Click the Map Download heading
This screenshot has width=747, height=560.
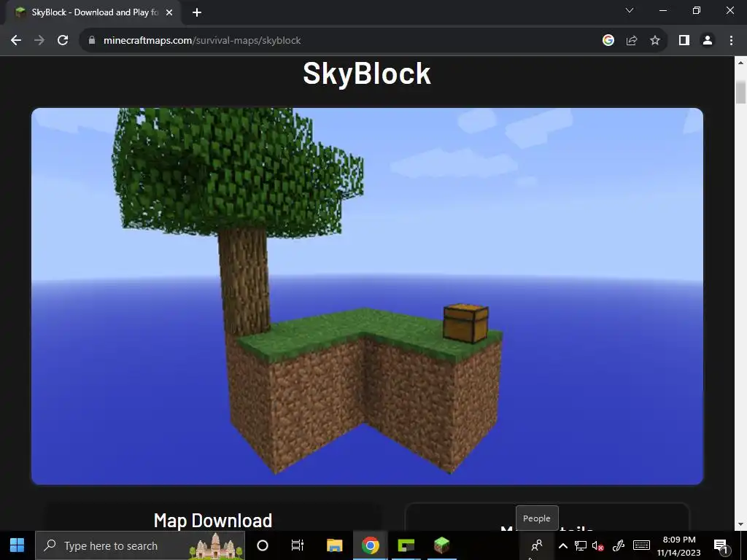pos(213,521)
